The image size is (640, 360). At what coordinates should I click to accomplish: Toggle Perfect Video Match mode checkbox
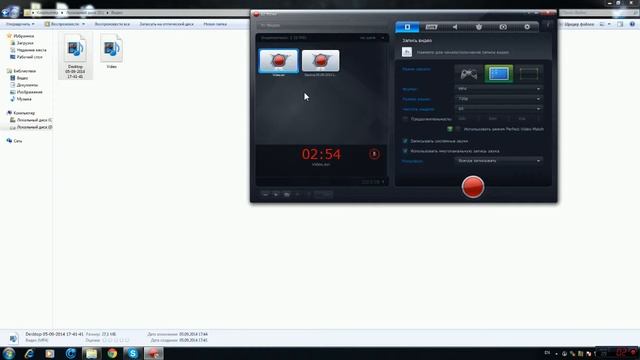458,129
